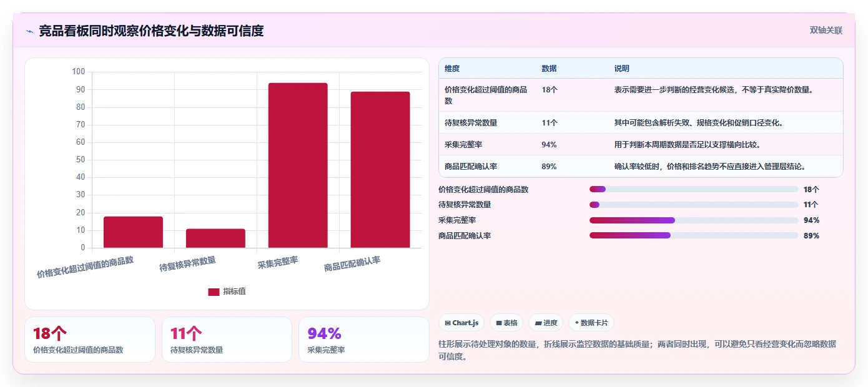Click the description starting with 其中可能包含解析失败
Image resolution: width=868 pixels, height=387 pixels.
(x=698, y=123)
